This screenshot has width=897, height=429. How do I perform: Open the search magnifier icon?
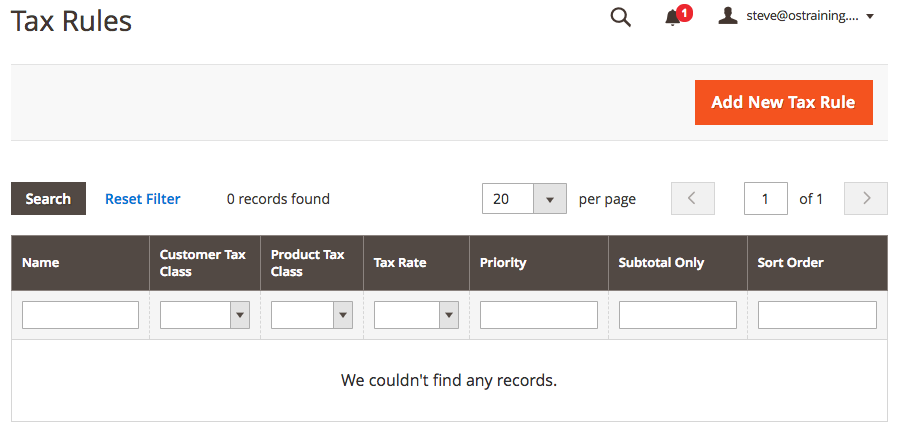[x=620, y=17]
